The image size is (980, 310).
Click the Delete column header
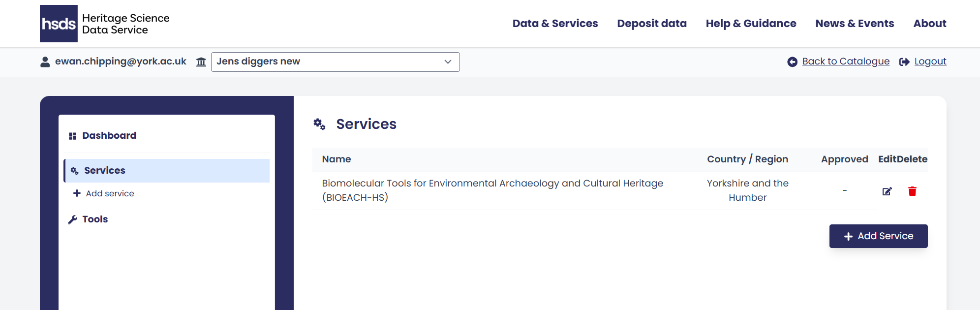click(x=912, y=159)
